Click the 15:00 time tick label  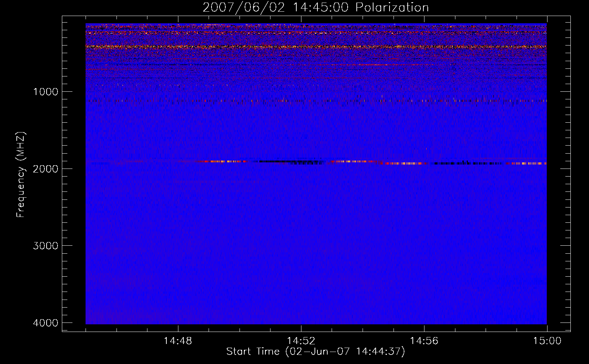point(547,341)
